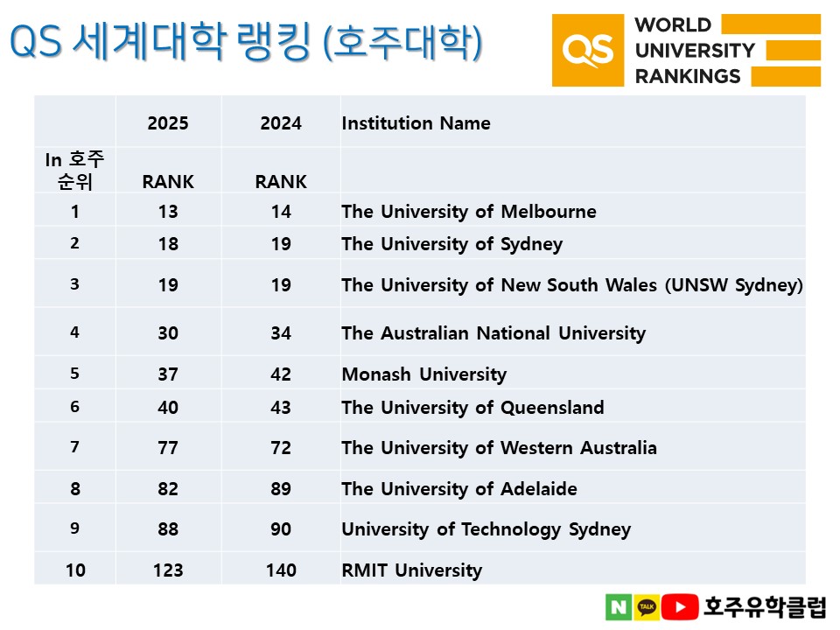
Task: Click Australia rank 2 in University of Sydney row
Action: (75, 243)
